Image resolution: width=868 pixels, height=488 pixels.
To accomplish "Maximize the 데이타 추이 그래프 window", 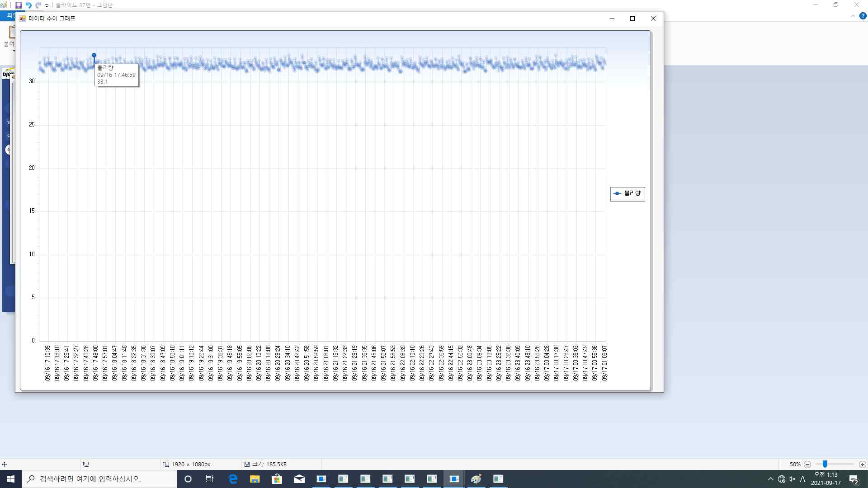I will 632,19.
